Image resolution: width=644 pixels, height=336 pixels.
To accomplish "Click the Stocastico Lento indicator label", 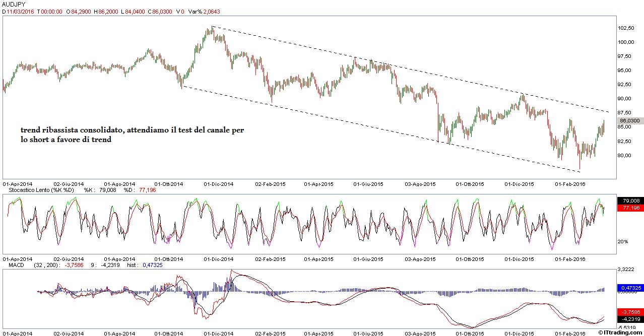I will 39,190.
